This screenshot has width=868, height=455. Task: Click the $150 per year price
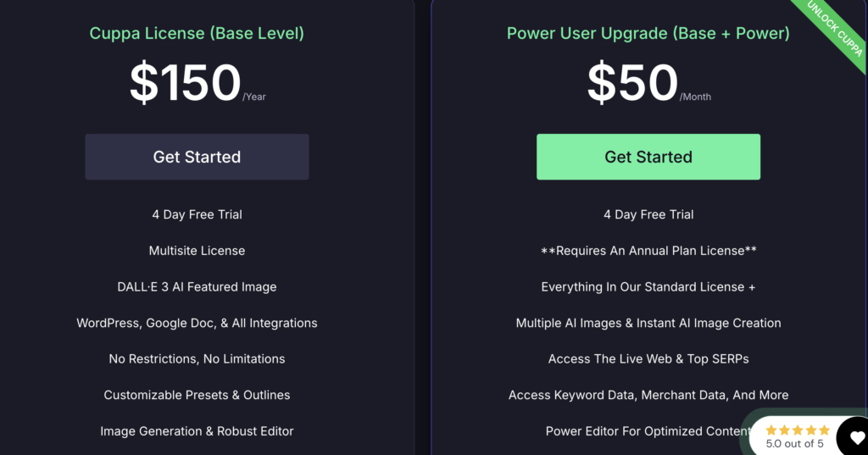click(x=198, y=83)
